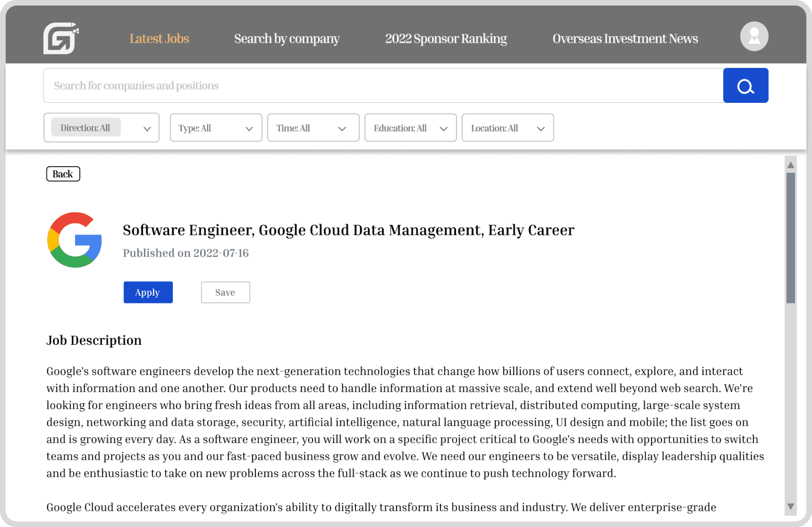Go to the Latest Jobs tab
The height and width of the screenshot is (527, 812).
tap(159, 39)
